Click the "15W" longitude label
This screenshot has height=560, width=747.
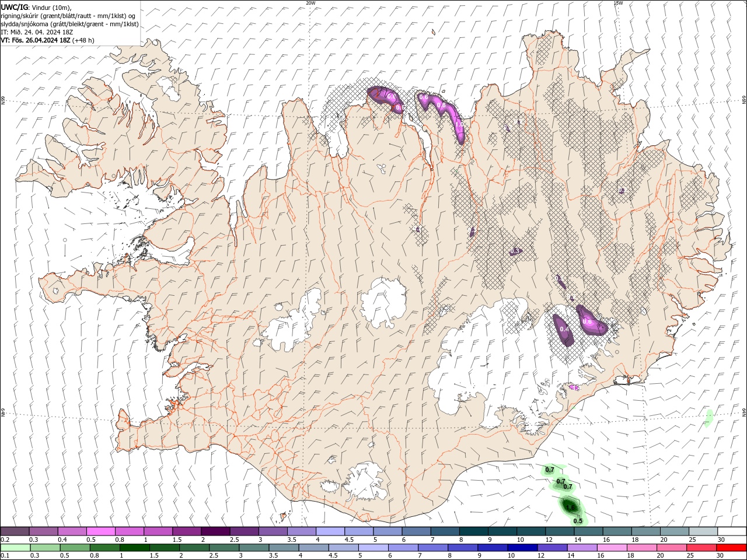tap(618, 3)
